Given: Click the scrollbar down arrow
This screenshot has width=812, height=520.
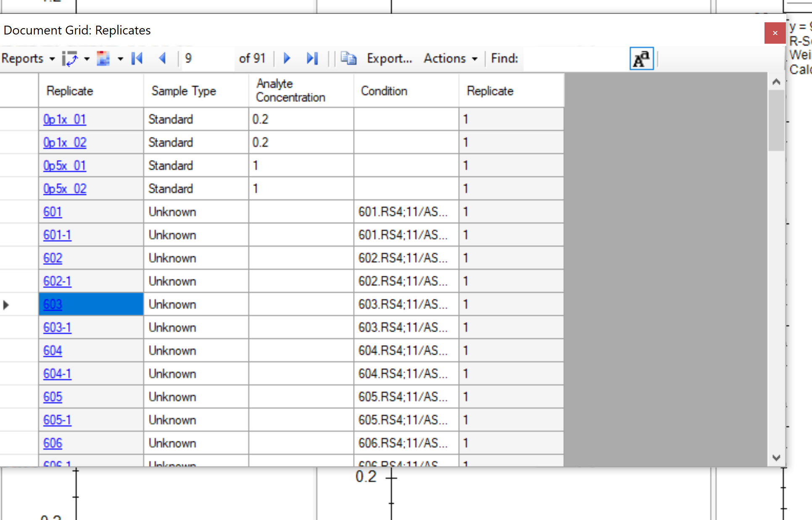Looking at the screenshot, I should click(776, 457).
